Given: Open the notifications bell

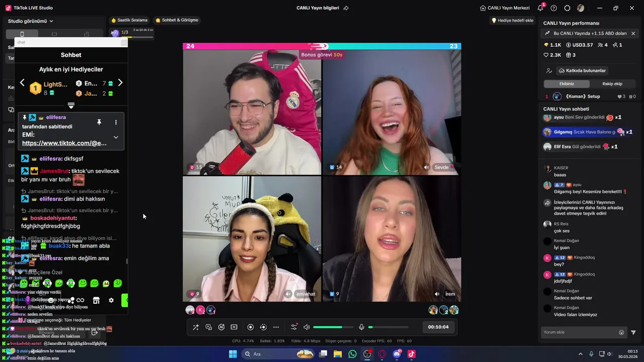Looking at the screenshot, I should click(540, 8).
